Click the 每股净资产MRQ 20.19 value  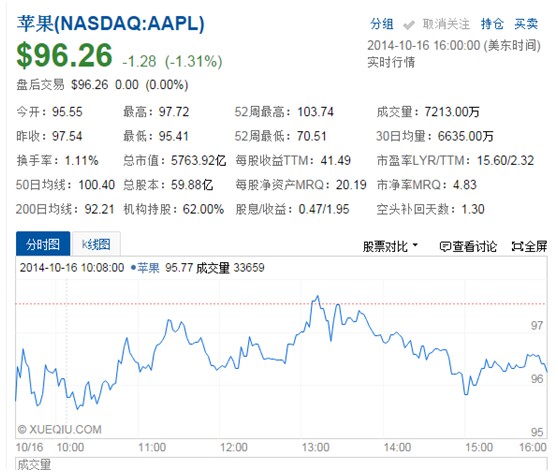(x=351, y=185)
